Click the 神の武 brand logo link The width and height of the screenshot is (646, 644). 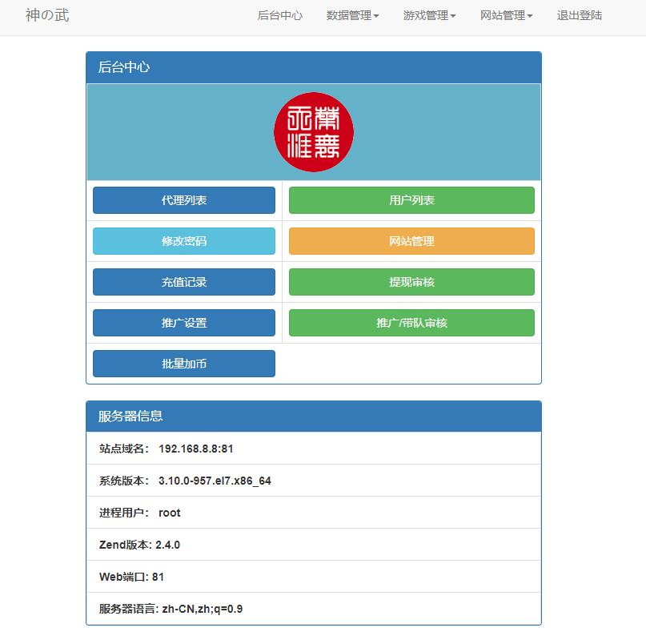[47, 15]
